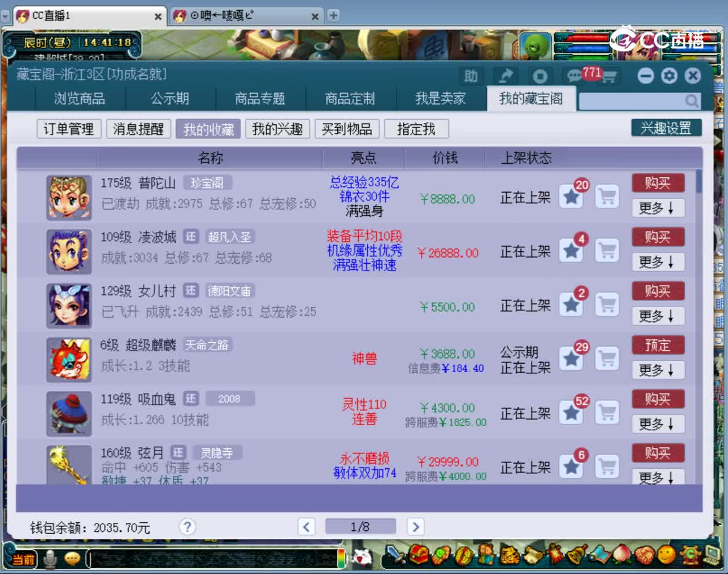Open 吸血鬼 pet thumbnail
Screen dimensions: 728x574
[69, 414]
